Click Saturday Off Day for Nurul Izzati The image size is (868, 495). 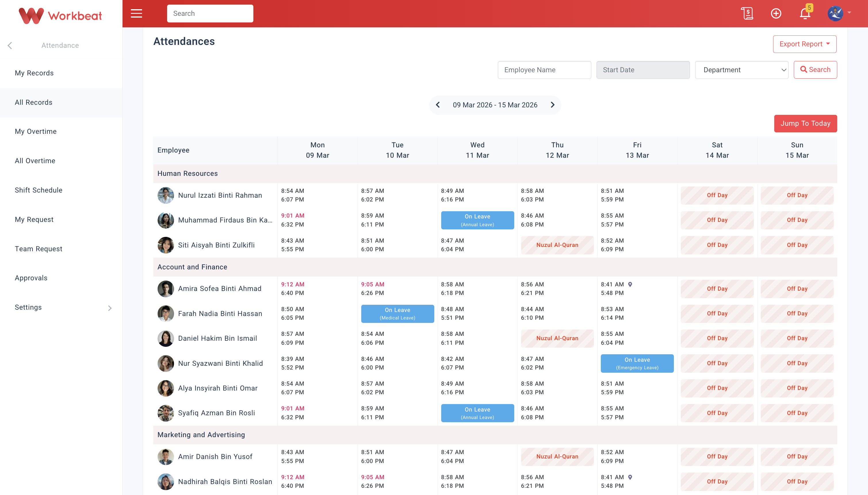(717, 195)
